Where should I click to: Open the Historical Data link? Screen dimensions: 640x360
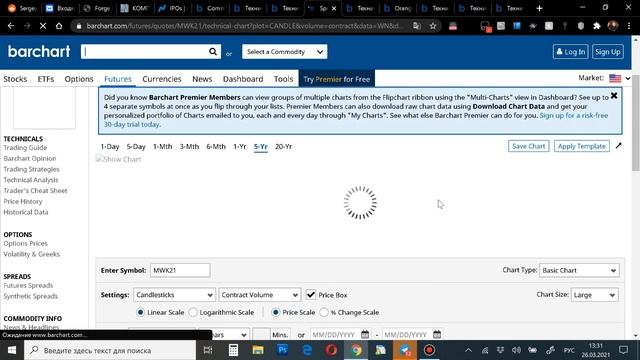[26, 212]
